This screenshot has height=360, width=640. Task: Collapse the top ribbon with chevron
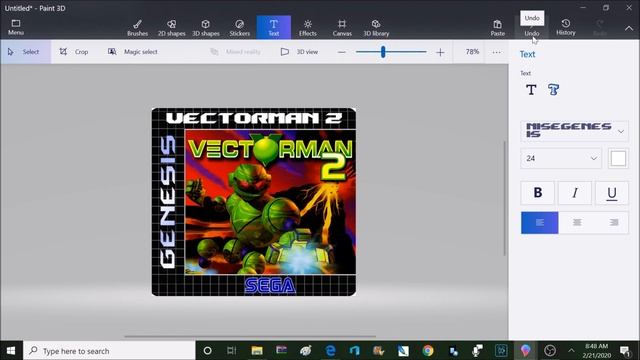629,28
